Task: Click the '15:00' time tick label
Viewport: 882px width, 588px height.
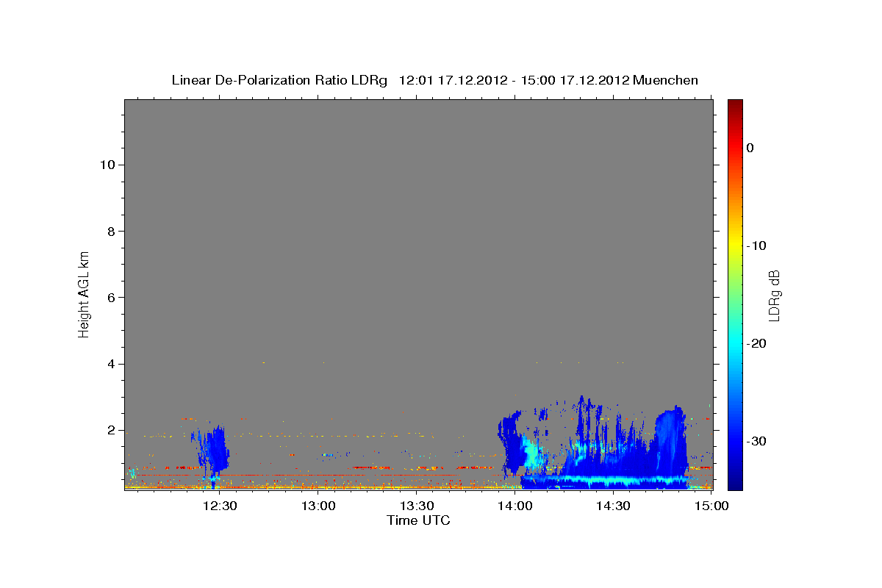Action: coord(711,506)
